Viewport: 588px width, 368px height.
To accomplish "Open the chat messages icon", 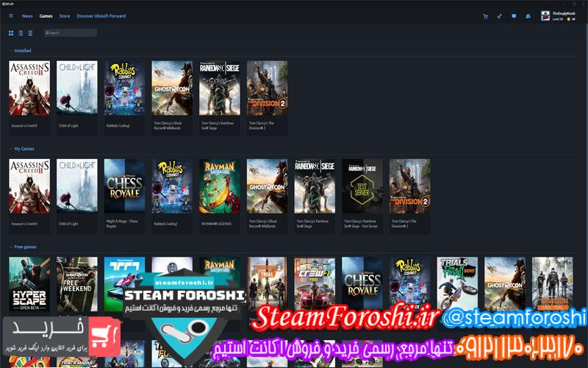I will [514, 15].
